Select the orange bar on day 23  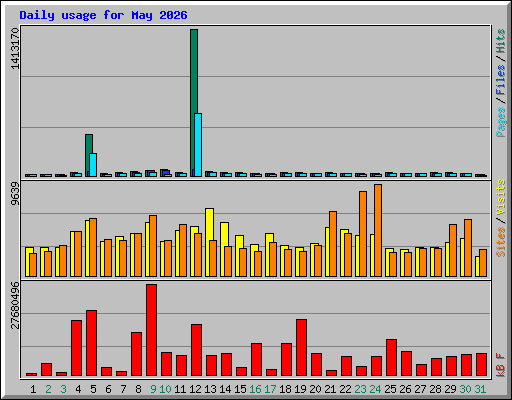click(x=363, y=234)
